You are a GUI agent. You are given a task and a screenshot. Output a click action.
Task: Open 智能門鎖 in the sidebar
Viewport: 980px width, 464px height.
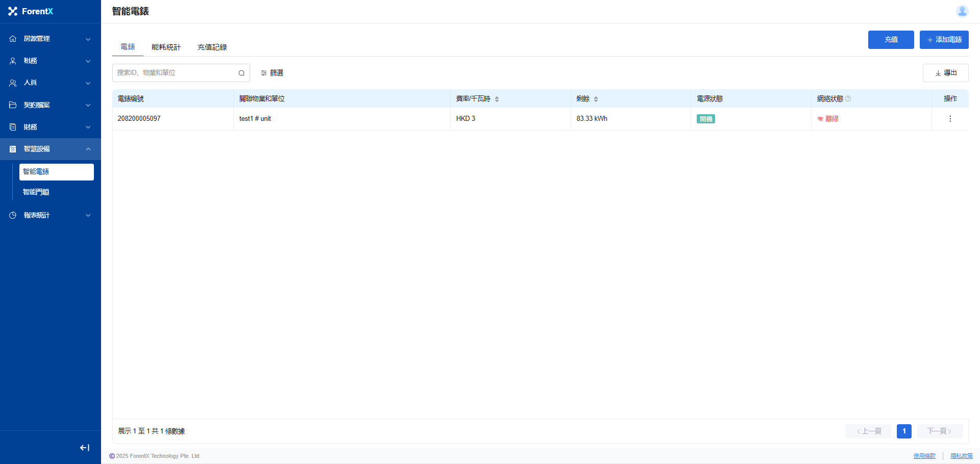pyautogui.click(x=36, y=192)
